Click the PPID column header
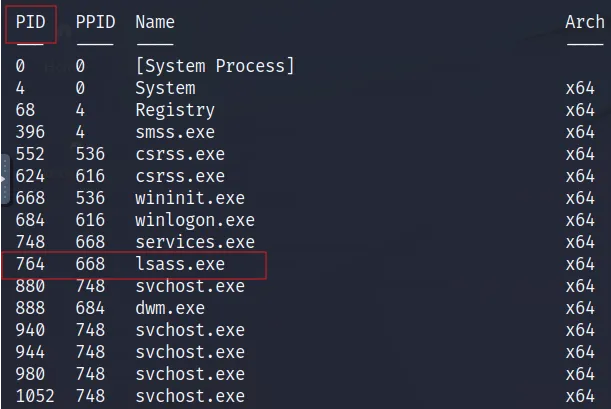Image resolution: width=611 pixels, height=409 pixels. pyautogui.click(x=95, y=22)
